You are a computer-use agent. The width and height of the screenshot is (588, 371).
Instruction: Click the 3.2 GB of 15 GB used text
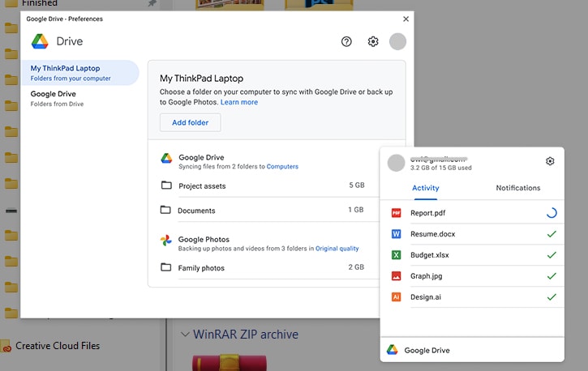point(440,168)
